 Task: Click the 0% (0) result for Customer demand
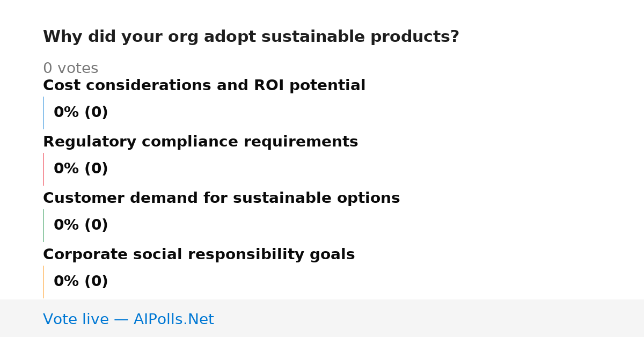pos(80,225)
